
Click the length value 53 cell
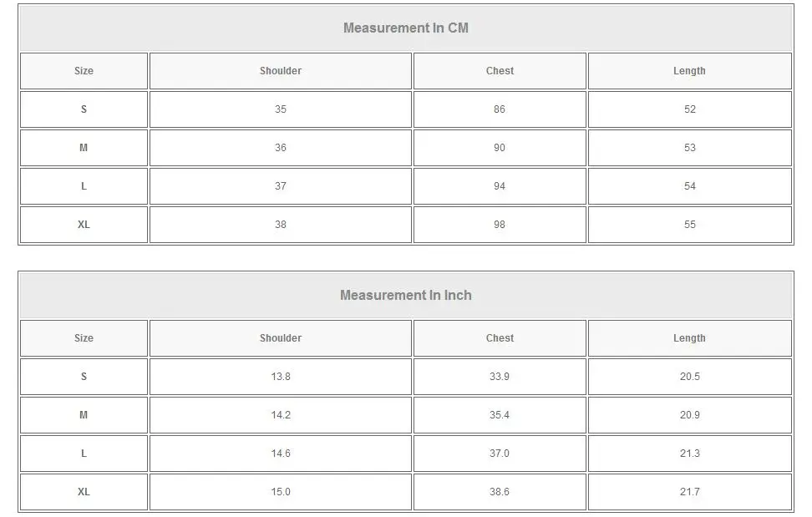(x=689, y=148)
